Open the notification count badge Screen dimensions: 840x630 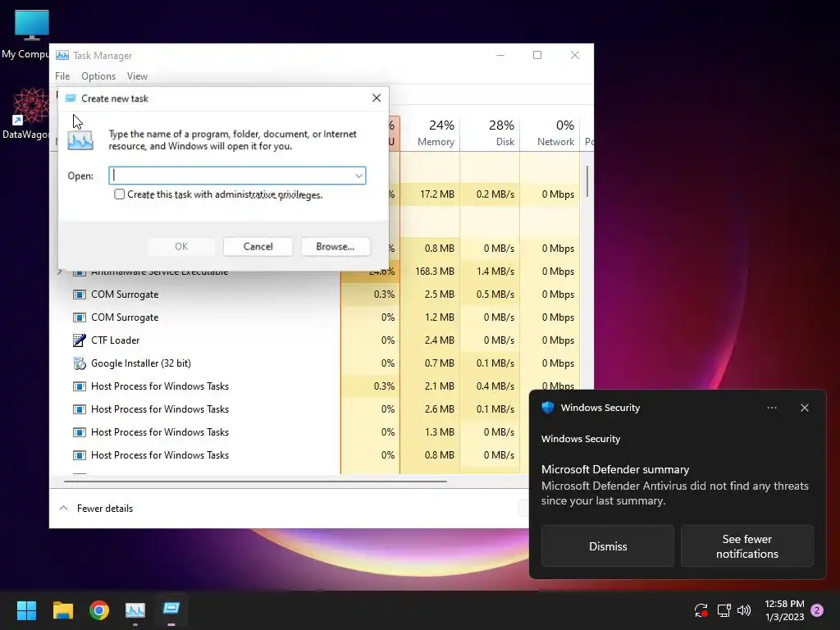(817, 610)
